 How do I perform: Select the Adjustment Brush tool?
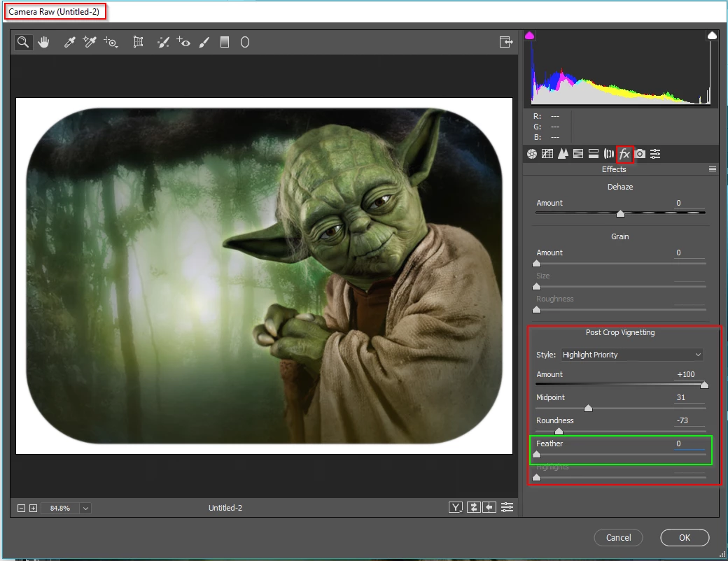click(204, 42)
